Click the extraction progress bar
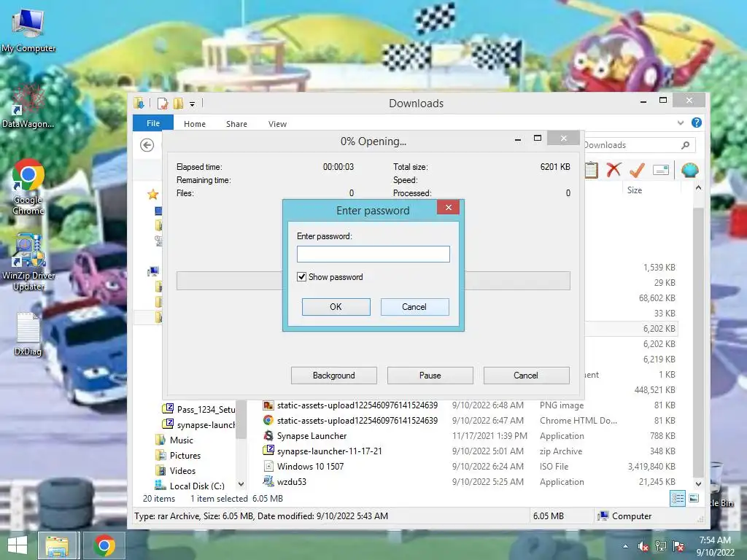Viewport: 747px width, 560px height. (373, 281)
